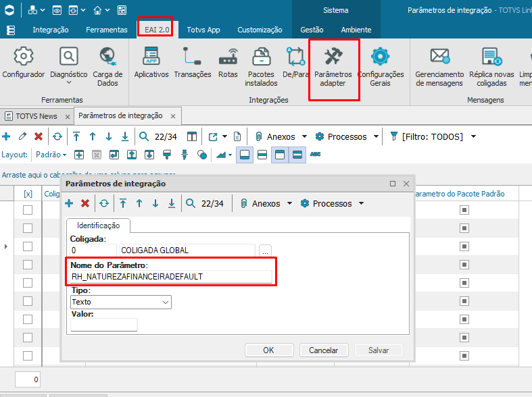Tick checkbox of row with arrow indicator
This screenshot has width=532, height=397.
(28, 246)
